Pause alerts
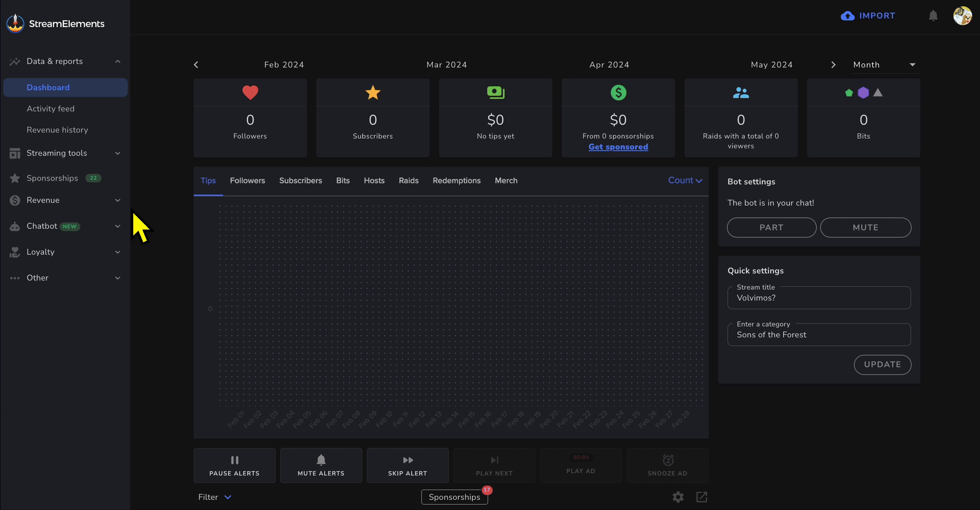Screen dimensions: 980x510 pos(234,465)
